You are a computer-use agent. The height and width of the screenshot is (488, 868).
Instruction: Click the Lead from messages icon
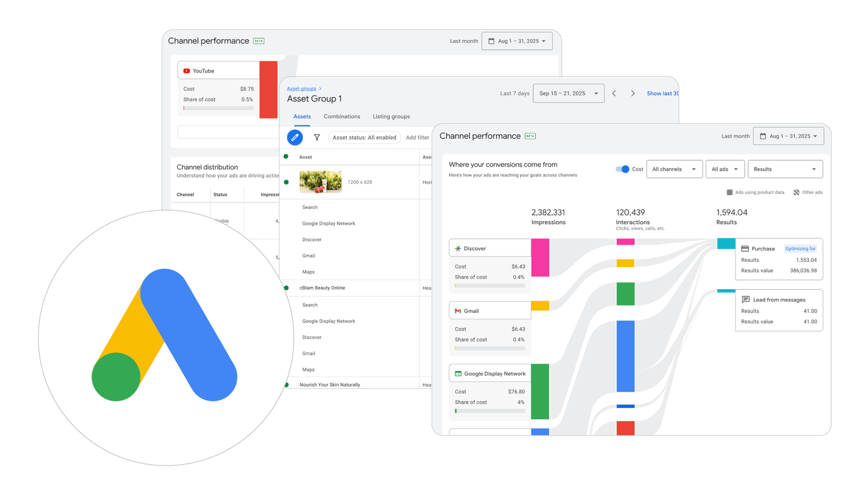click(746, 299)
